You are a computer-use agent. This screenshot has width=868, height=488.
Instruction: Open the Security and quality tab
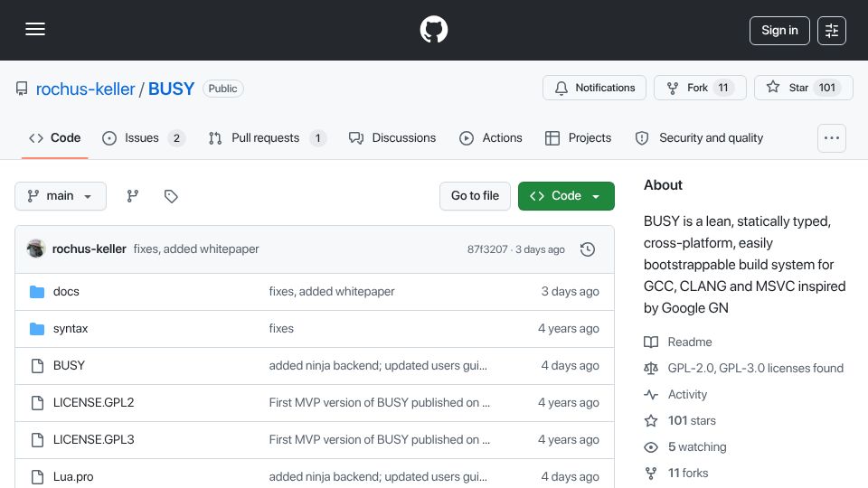pyautogui.click(x=699, y=137)
